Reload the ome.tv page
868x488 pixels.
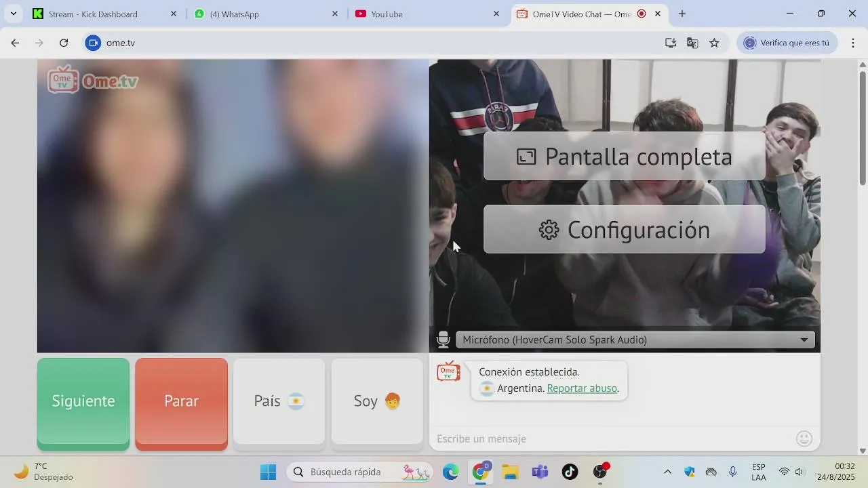(64, 43)
